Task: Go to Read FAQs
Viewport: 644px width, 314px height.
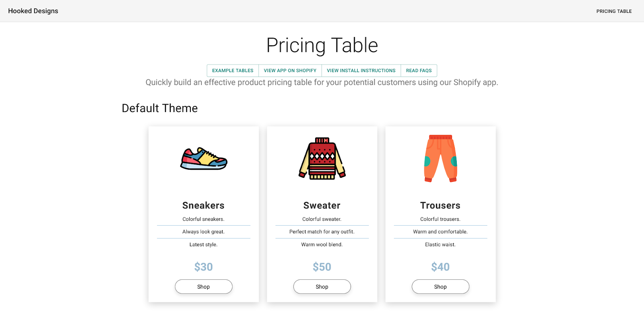Action: tap(419, 71)
